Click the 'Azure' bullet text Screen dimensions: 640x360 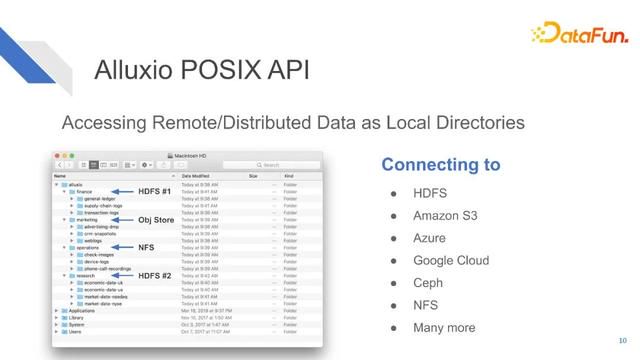click(429, 238)
